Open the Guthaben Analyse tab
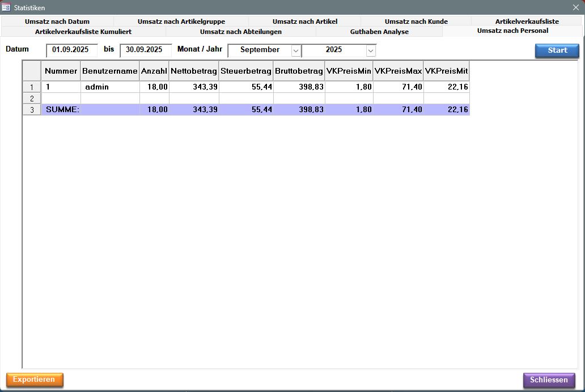This screenshot has width=585, height=392. coord(379,32)
